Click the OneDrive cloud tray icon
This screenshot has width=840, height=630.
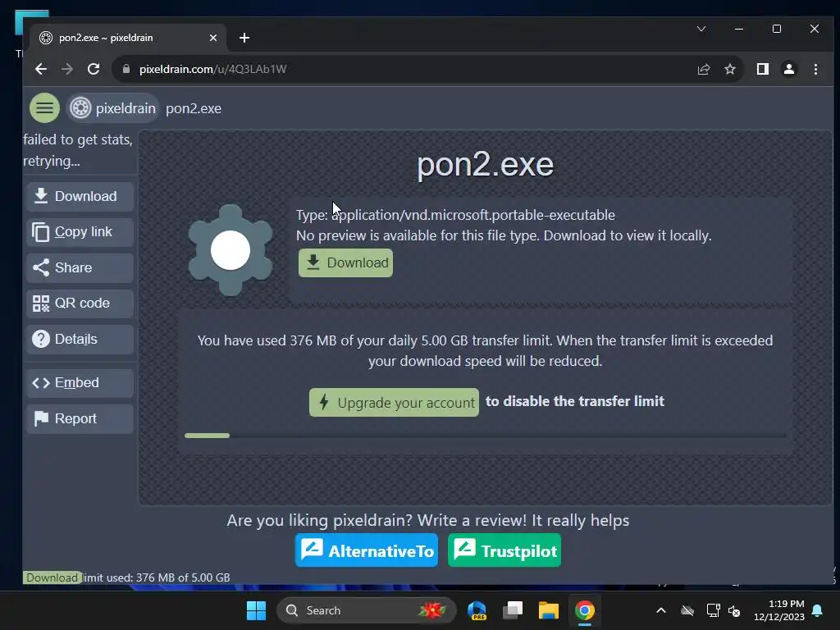click(687, 610)
